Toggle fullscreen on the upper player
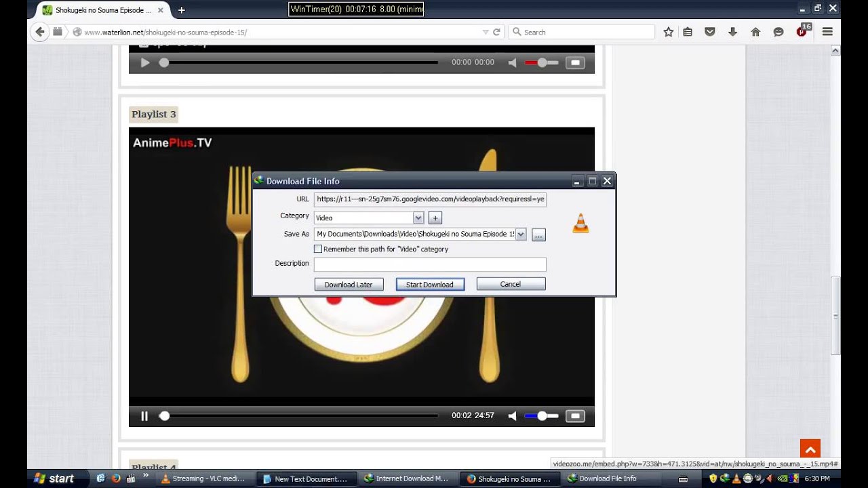 (x=575, y=62)
